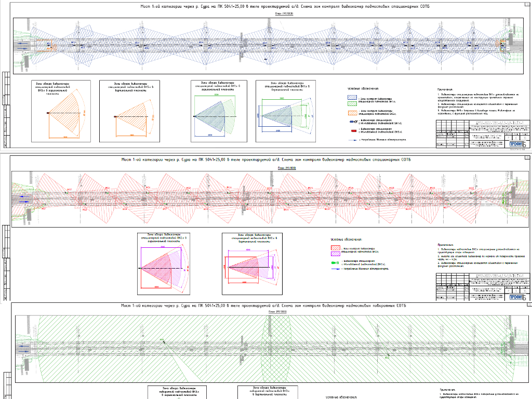Pick the purple hatch legend swatch
Screen dimensions: 532x399
[x=336, y=254]
